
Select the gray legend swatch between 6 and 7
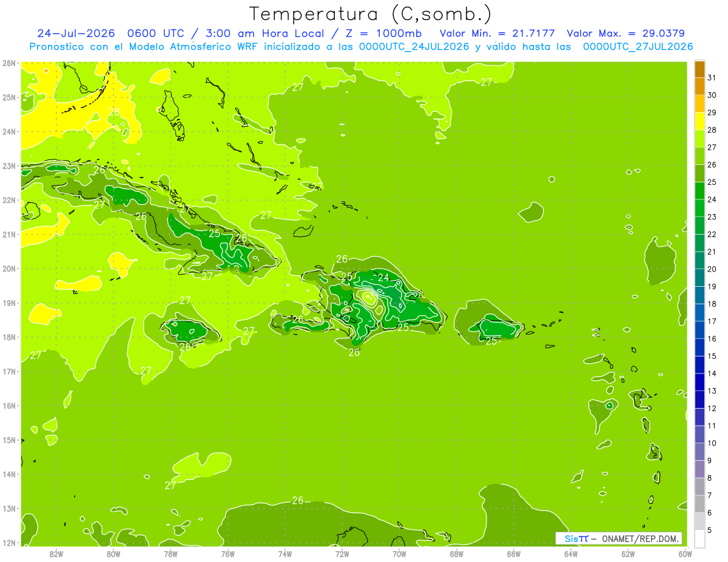click(x=699, y=504)
